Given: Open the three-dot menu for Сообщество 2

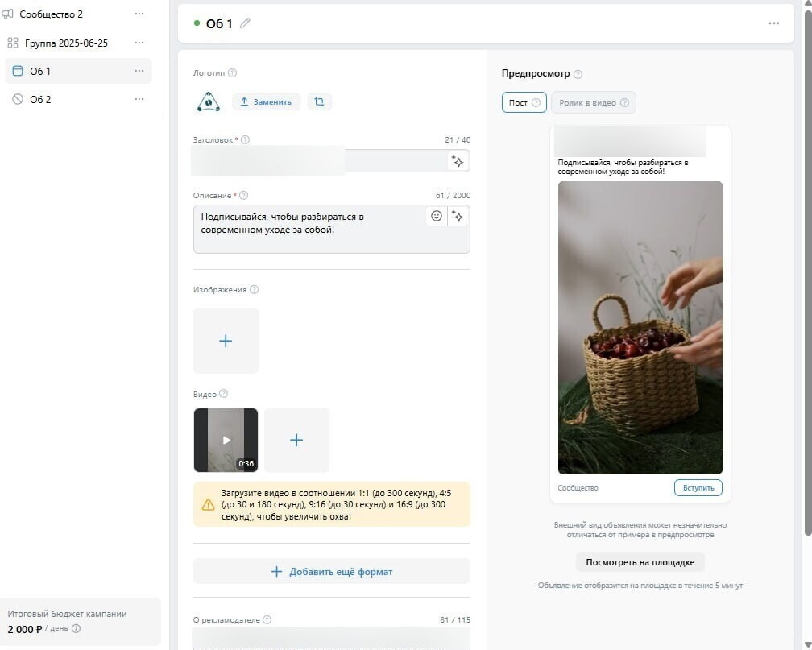Looking at the screenshot, I should [139, 14].
